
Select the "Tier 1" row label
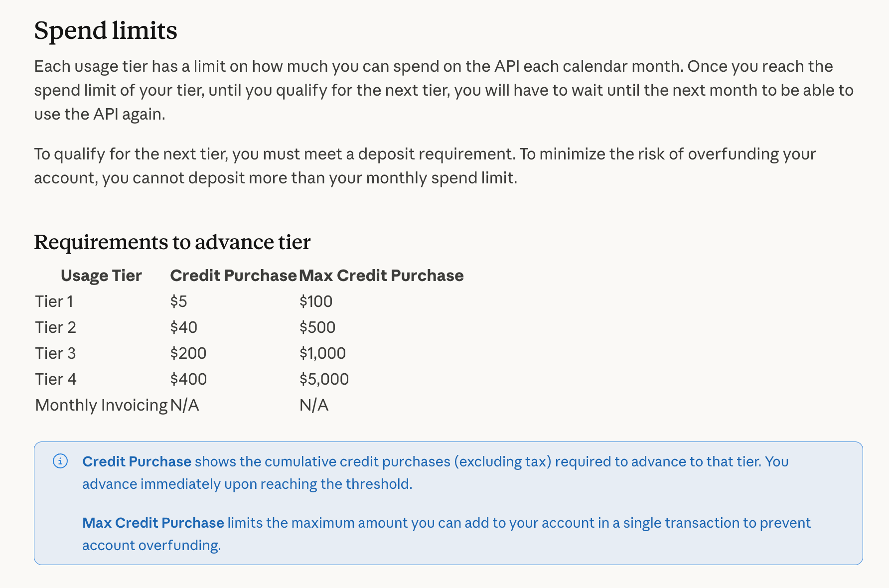(54, 301)
